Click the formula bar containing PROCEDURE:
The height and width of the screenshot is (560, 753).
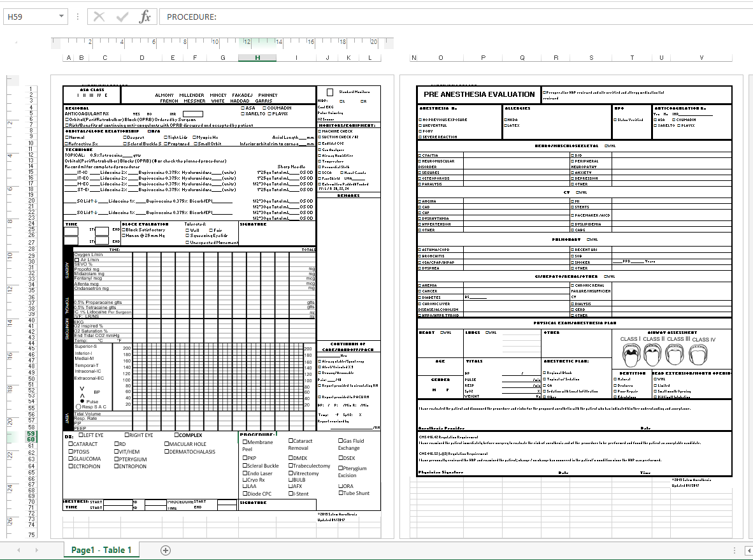(456, 17)
